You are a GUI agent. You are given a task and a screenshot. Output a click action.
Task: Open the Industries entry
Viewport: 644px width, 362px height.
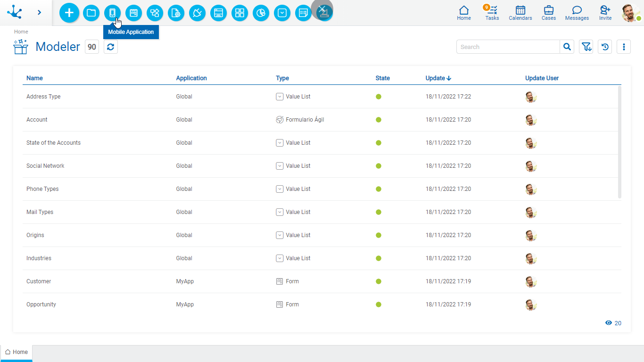point(39,258)
